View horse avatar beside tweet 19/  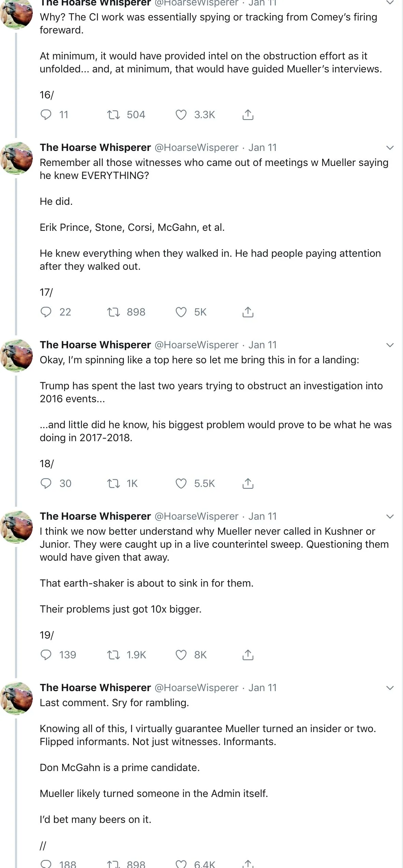tap(16, 527)
